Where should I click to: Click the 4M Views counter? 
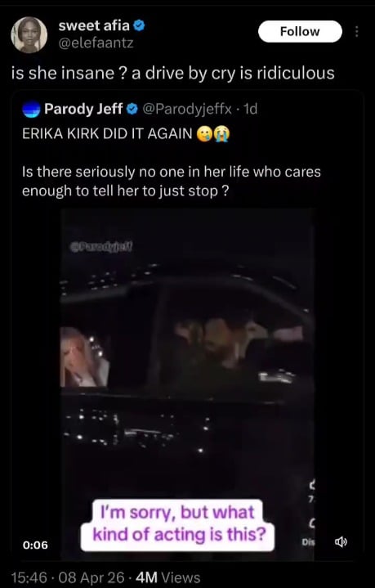pos(167,577)
